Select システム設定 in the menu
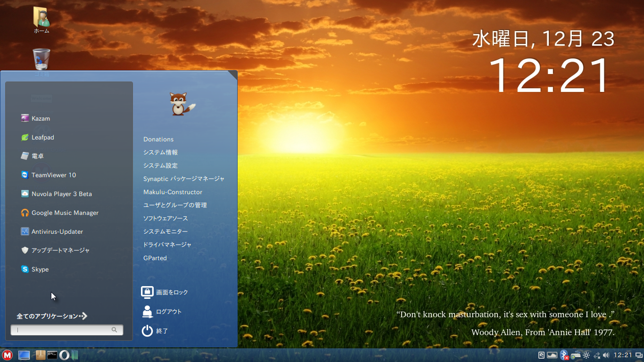 click(x=160, y=165)
